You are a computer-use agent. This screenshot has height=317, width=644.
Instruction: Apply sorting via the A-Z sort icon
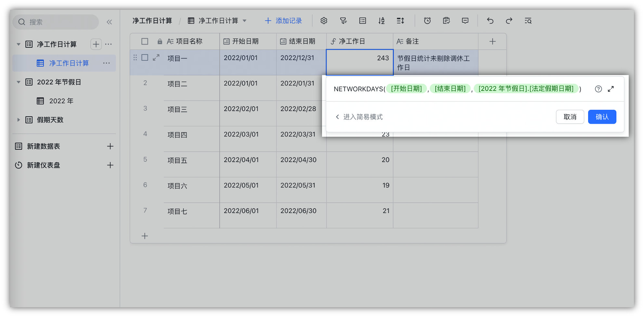click(x=381, y=20)
